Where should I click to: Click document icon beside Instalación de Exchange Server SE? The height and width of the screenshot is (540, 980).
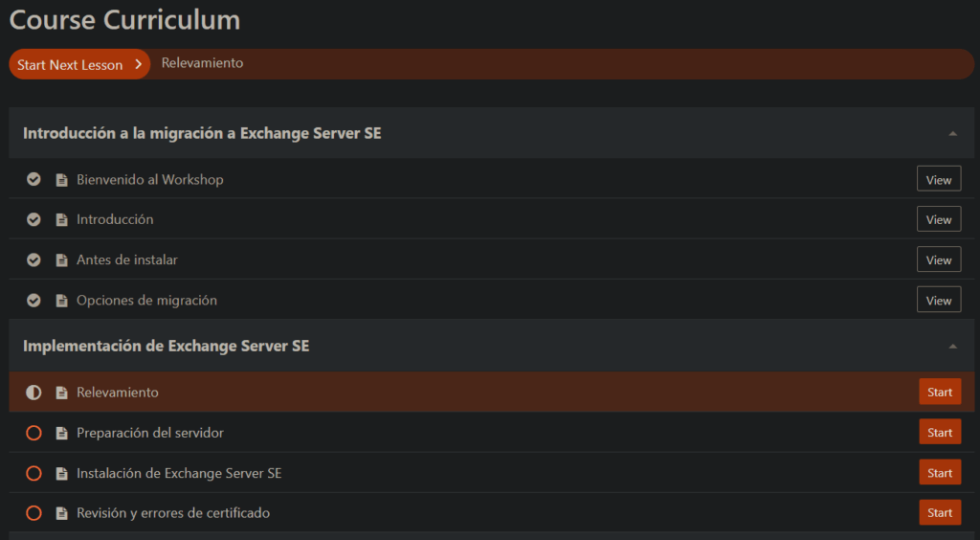pyautogui.click(x=62, y=474)
